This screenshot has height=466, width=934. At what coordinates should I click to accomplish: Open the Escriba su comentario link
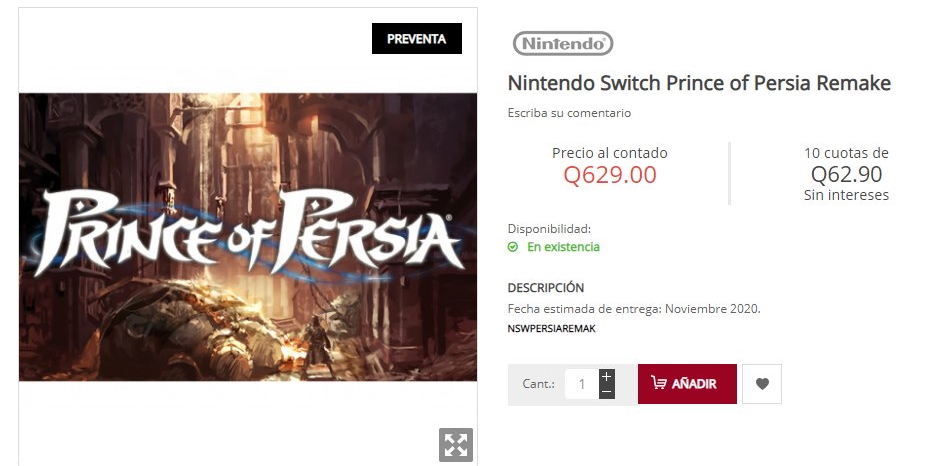569,113
